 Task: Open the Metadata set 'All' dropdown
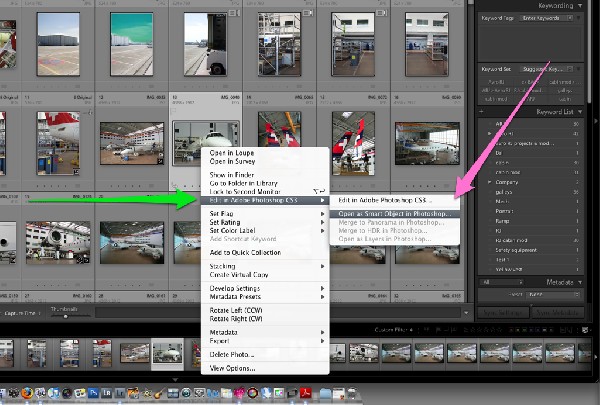[501, 282]
